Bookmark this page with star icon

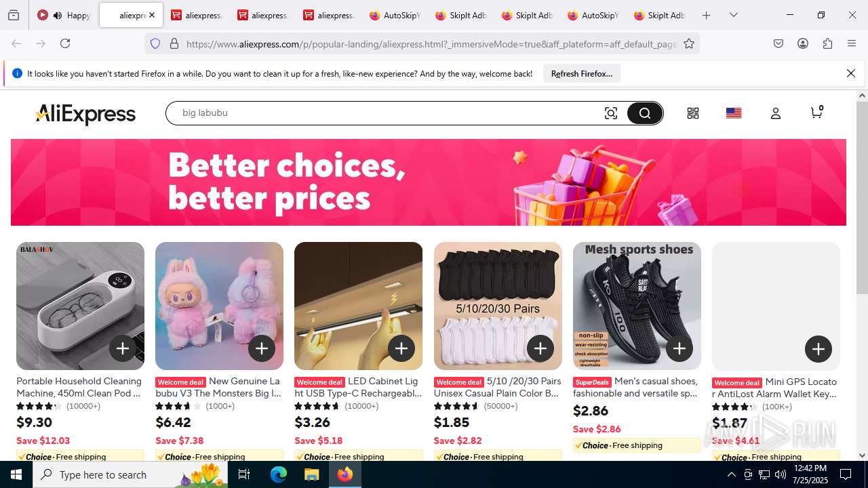click(x=689, y=43)
